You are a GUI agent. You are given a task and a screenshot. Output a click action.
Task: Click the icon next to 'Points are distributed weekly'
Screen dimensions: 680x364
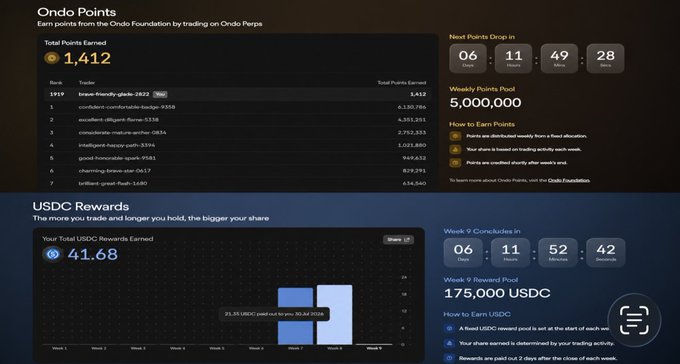coord(455,136)
